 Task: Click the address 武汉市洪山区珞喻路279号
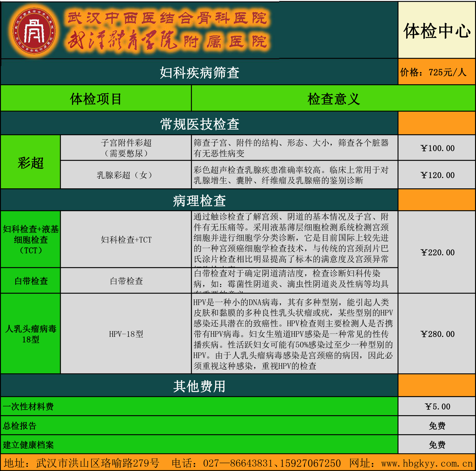click(x=97, y=463)
